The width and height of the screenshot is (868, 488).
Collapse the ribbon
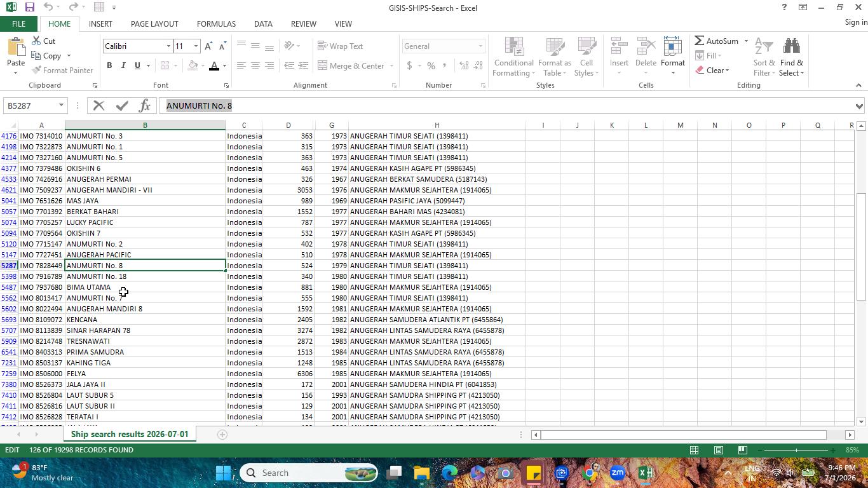(x=858, y=85)
